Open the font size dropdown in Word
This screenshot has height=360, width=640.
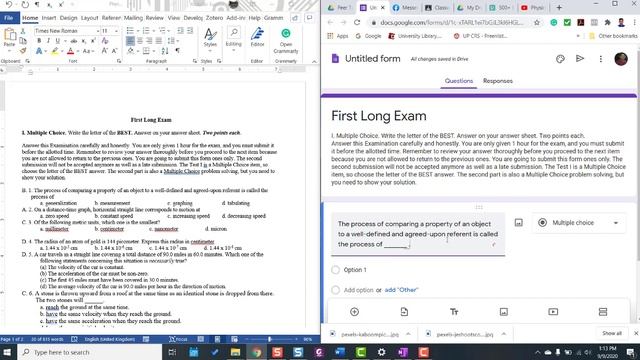coord(116,31)
